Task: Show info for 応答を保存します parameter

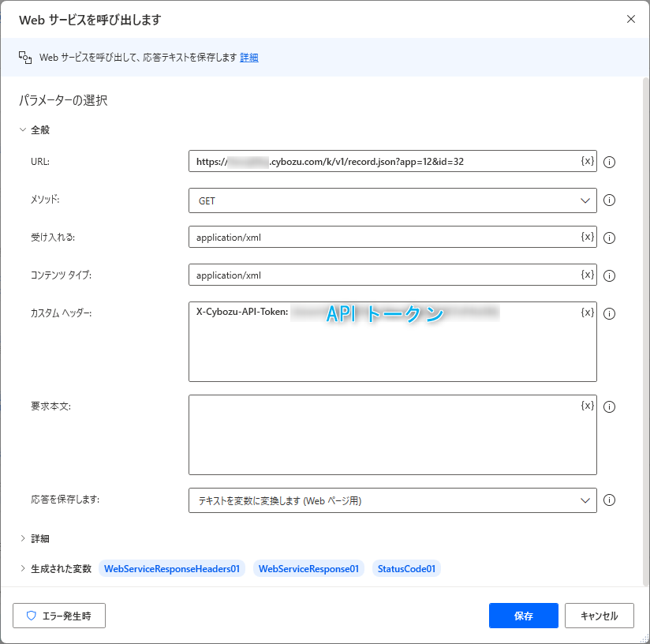Action: tap(609, 500)
